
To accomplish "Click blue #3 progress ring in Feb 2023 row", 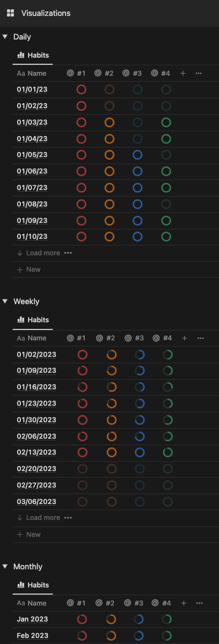I will tap(139, 636).
